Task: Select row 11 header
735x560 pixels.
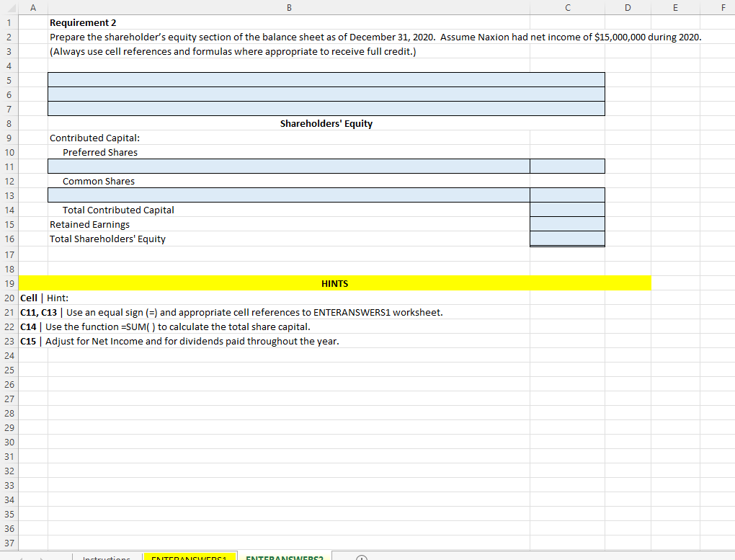Action: click(9, 166)
